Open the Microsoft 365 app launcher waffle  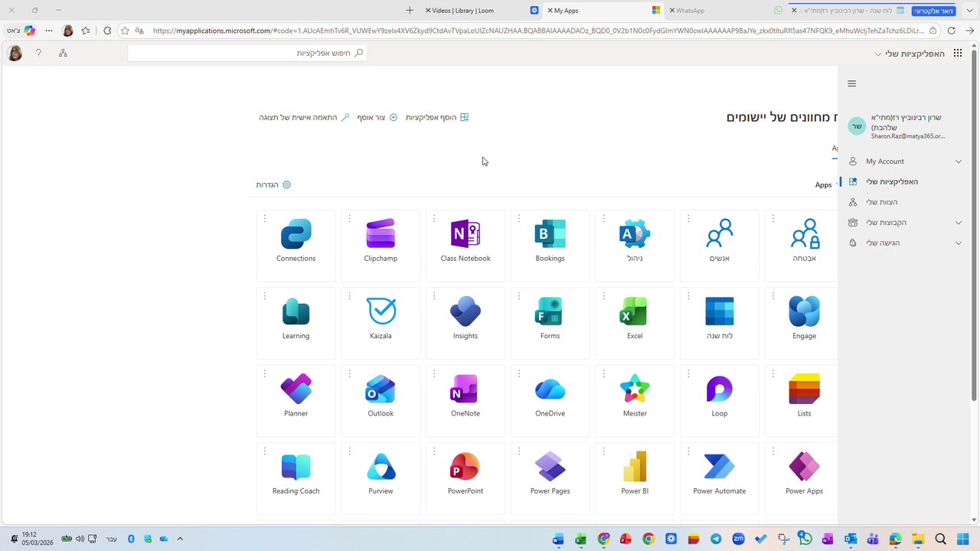(958, 54)
